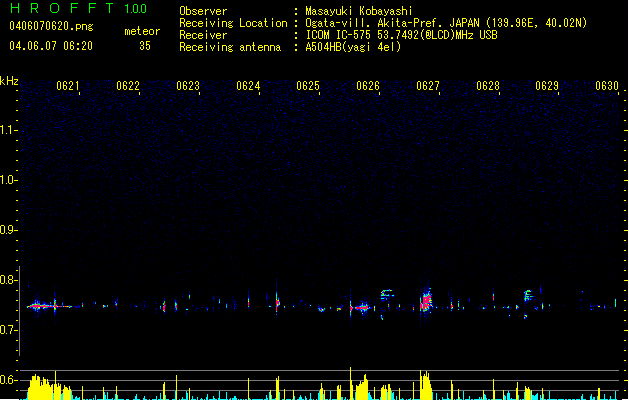Click the 0625 time marker
Image resolution: width=629 pixels, height=400 pixels.
click(x=308, y=86)
